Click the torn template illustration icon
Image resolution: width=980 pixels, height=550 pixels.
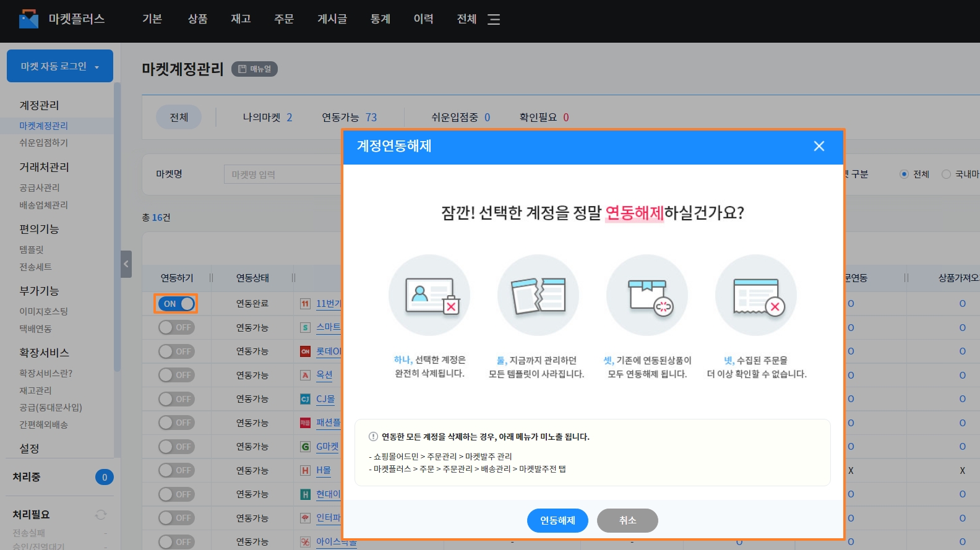538,295
